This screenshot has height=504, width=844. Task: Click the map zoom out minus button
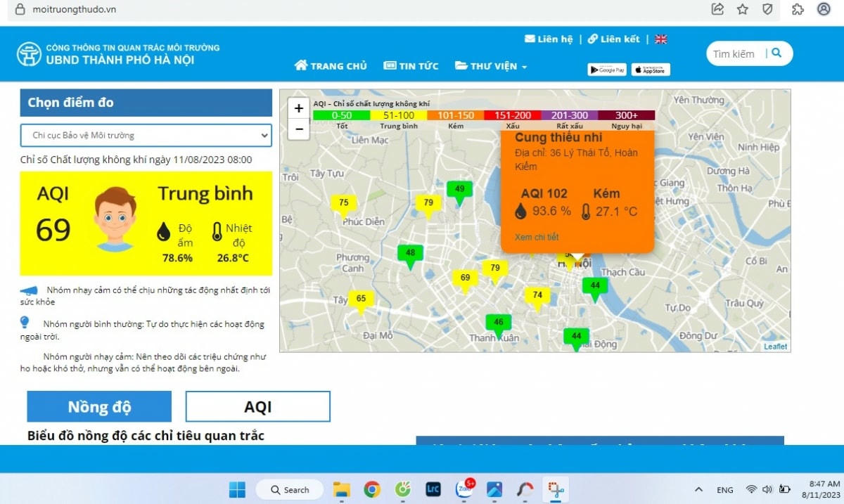[299, 129]
